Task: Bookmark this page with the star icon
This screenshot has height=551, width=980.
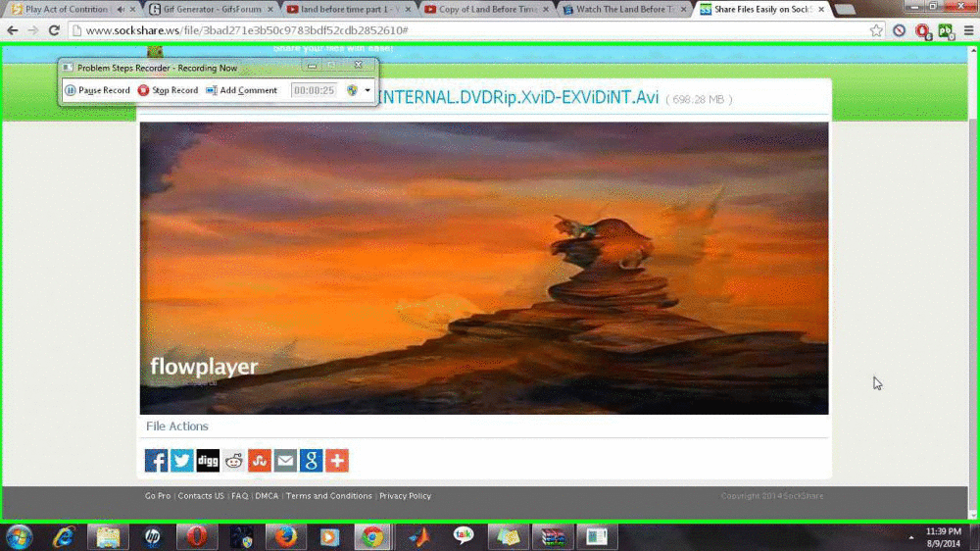Action: [x=876, y=30]
